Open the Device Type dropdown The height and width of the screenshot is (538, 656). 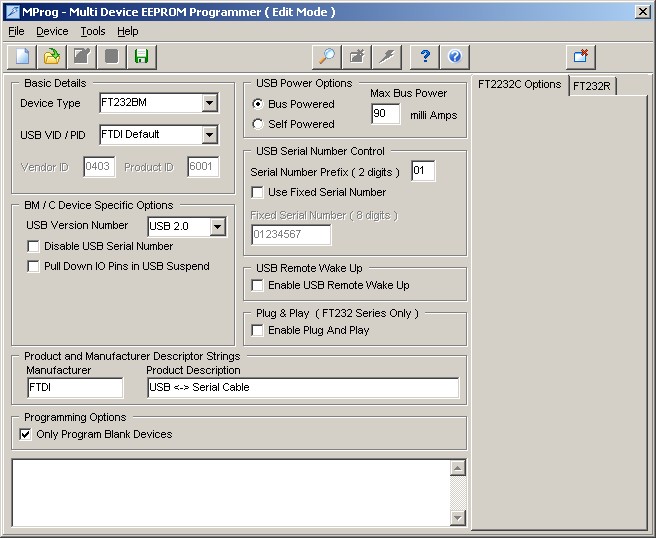tap(209, 103)
